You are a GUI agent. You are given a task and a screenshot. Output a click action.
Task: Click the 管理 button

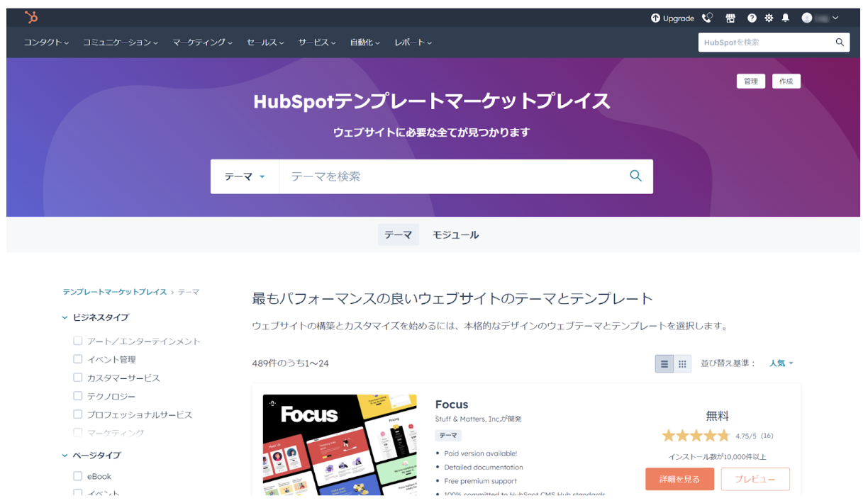tap(751, 81)
